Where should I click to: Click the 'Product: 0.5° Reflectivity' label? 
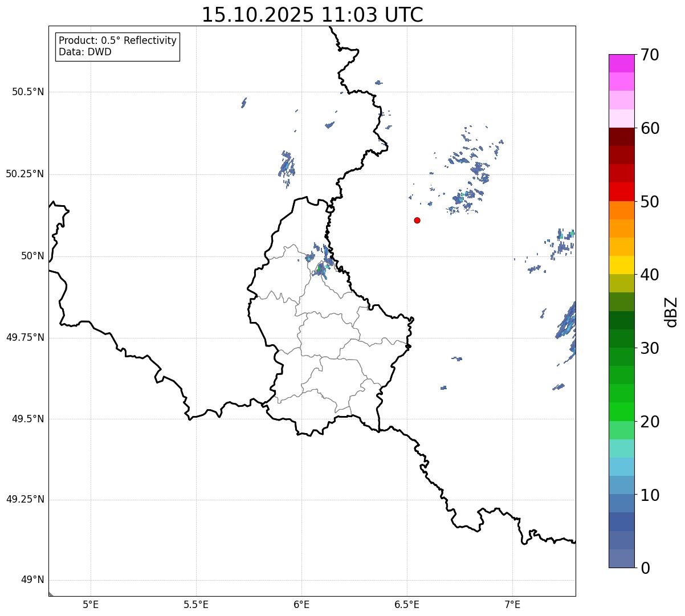tap(117, 41)
